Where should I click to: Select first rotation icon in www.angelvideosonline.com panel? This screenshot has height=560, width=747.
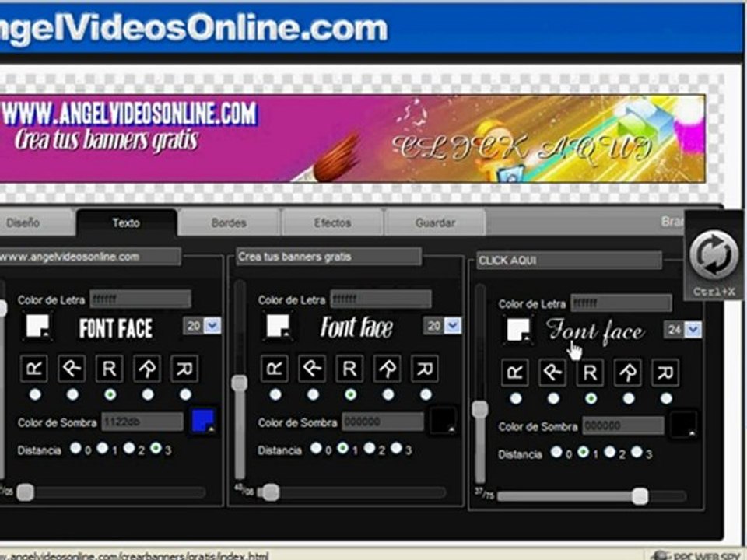pyautogui.click(x=34, y=368)
